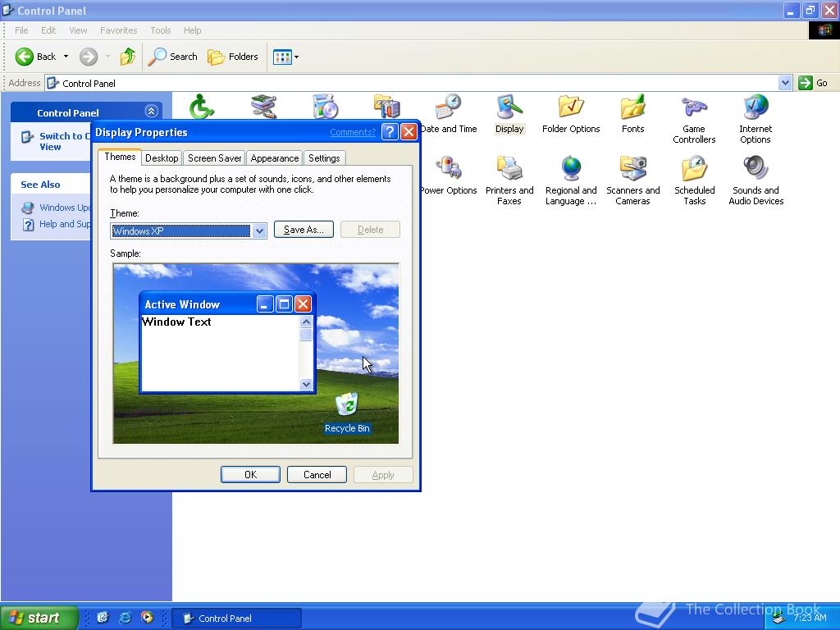Click the green Back arrow button
The width and height of the screenshot is (840, 630).
pos(24,57)
